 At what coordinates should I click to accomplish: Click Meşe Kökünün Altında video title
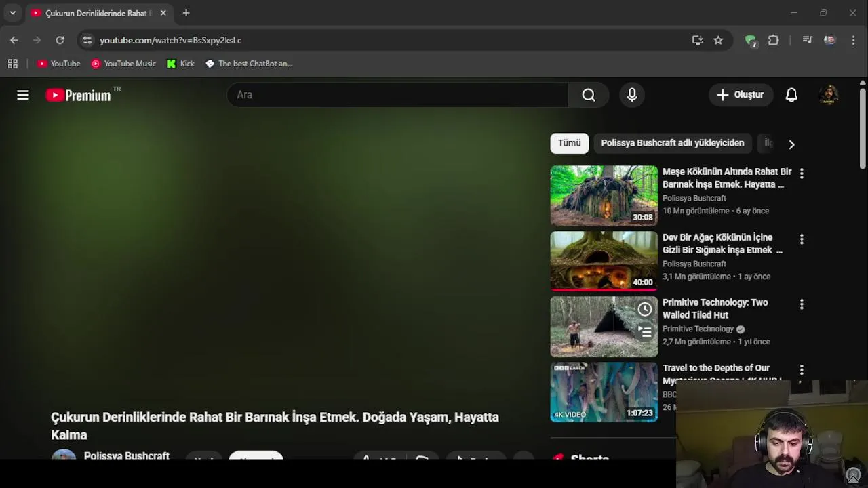(x=727, y=178)
